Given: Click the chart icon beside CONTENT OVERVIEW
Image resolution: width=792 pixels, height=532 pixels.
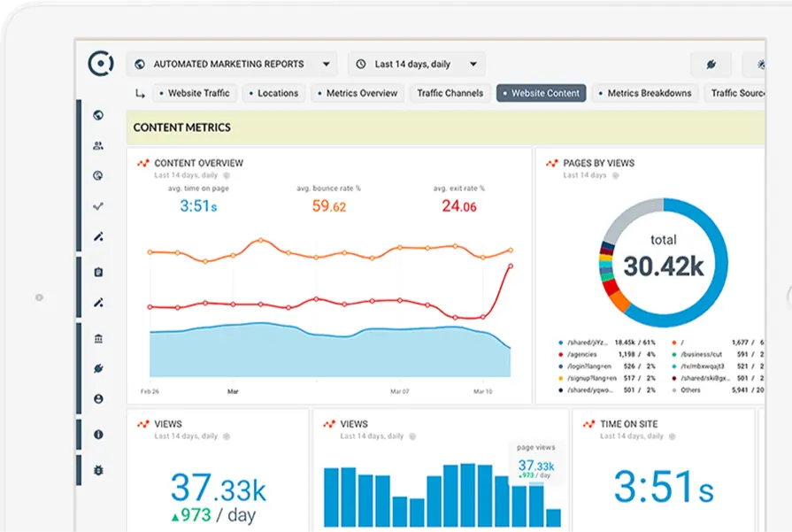Looking at the screenshot, I should click(x=143, y=163).
